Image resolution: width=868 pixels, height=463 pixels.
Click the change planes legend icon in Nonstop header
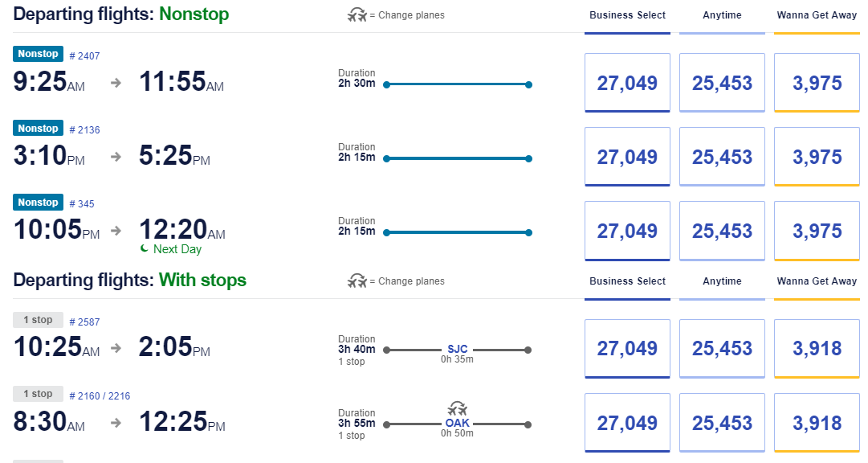[357, 15]
